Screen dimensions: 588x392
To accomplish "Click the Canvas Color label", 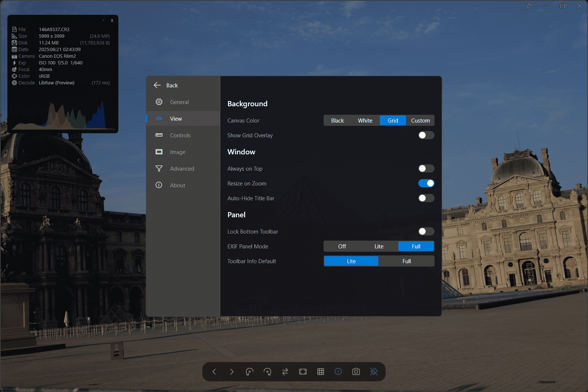I will point(243,121).
